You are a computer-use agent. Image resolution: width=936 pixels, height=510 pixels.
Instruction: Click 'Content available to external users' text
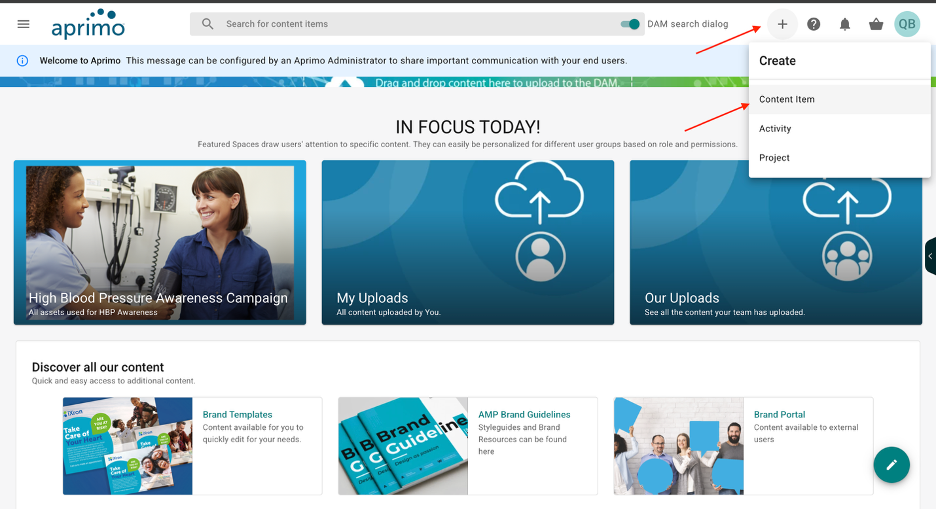806,433
